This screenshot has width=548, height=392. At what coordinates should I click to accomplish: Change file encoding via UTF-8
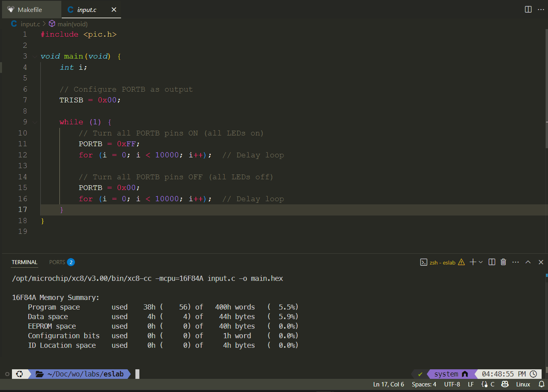click(452, 384)
